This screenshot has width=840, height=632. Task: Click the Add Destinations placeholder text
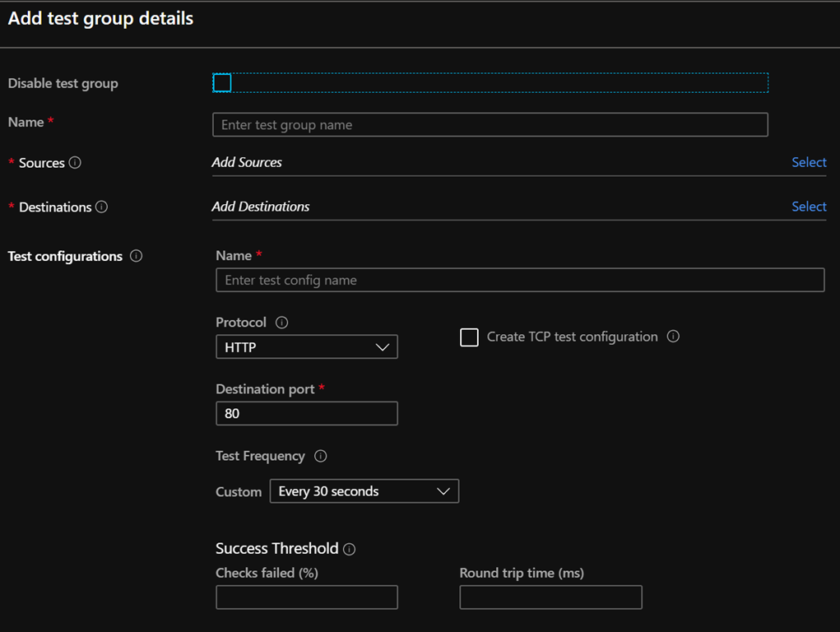[x=261, y=207]
